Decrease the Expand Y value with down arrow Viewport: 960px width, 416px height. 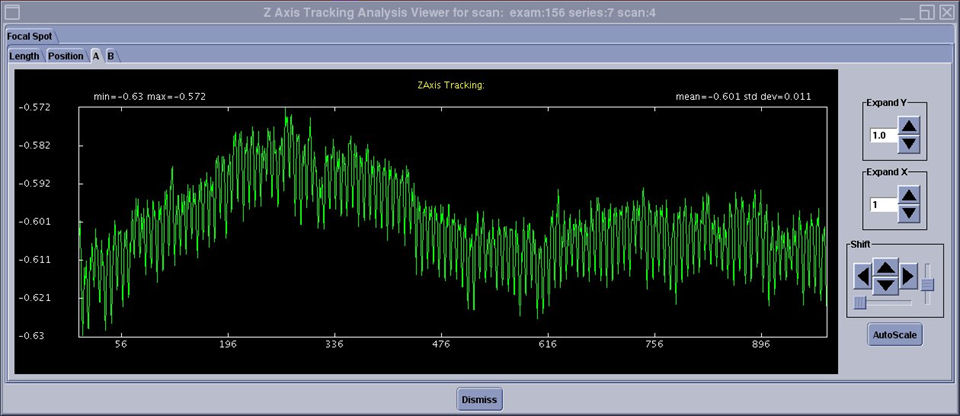[x=908, y=144]
